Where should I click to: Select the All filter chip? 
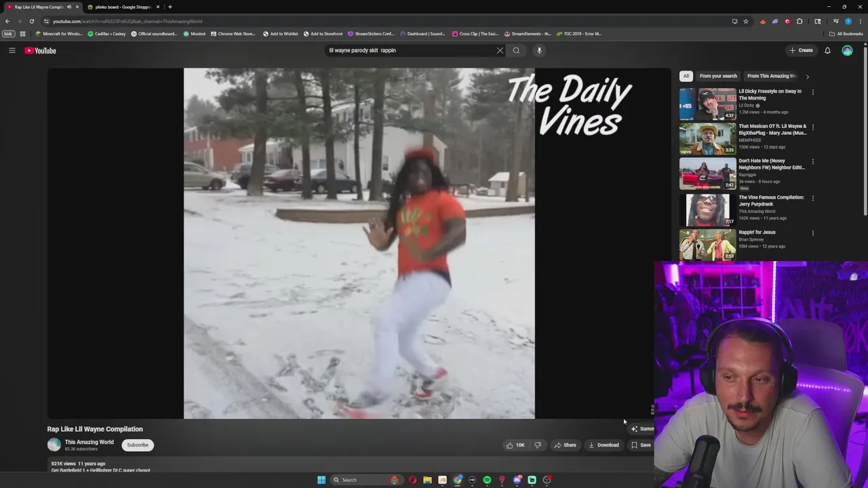point(686,76)
